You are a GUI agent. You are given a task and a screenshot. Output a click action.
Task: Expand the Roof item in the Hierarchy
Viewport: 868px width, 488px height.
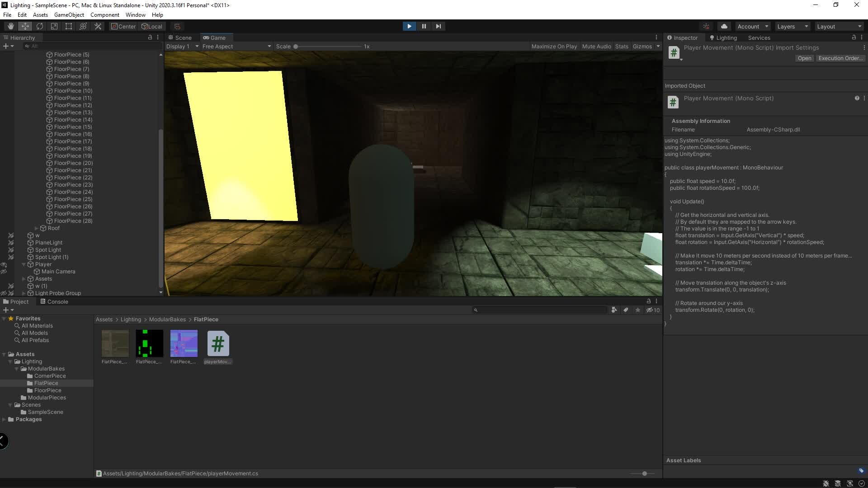click(x=36, y=228)
